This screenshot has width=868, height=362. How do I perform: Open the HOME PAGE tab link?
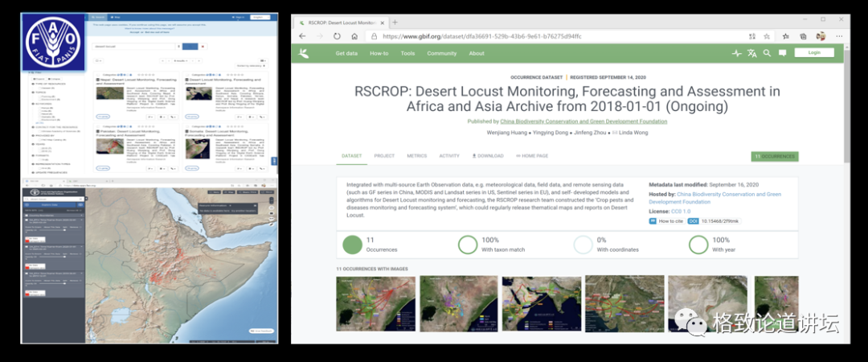pos(532,156)
